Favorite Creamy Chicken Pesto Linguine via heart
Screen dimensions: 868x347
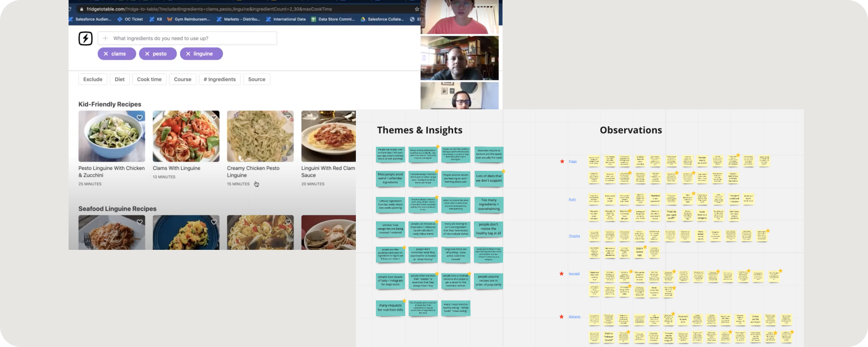tap(288, 118)
